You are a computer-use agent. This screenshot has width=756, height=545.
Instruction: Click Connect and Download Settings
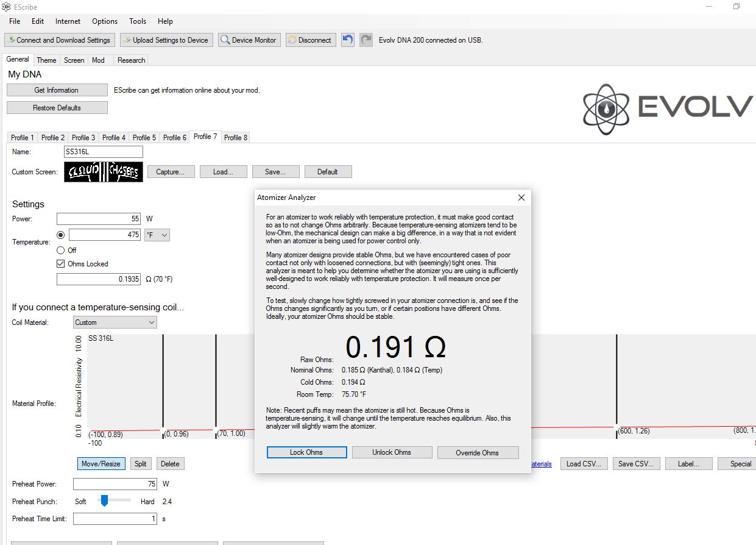[x=59, y=40]
